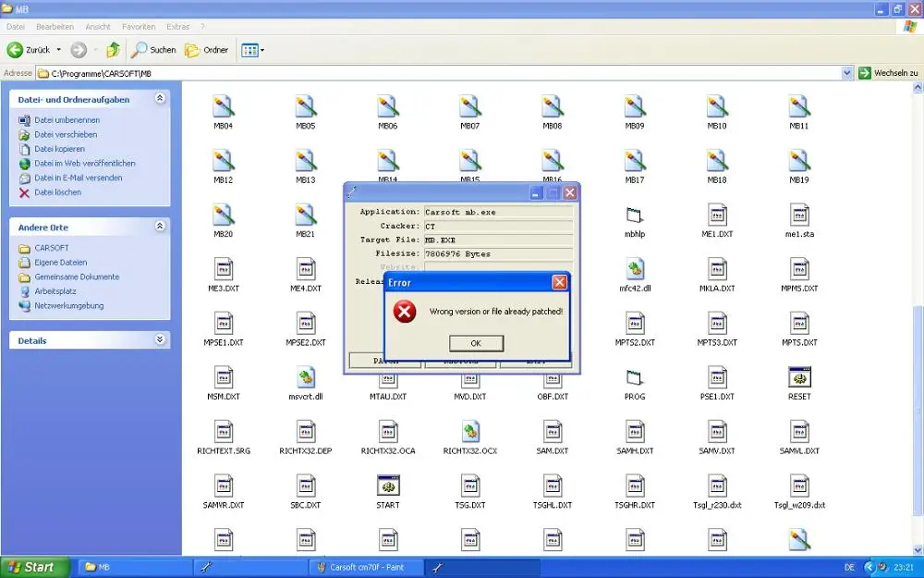The width and height of the screenshot is (924, 578).
Task: Open the views dropdown button
Action: [x=253, y=50]
